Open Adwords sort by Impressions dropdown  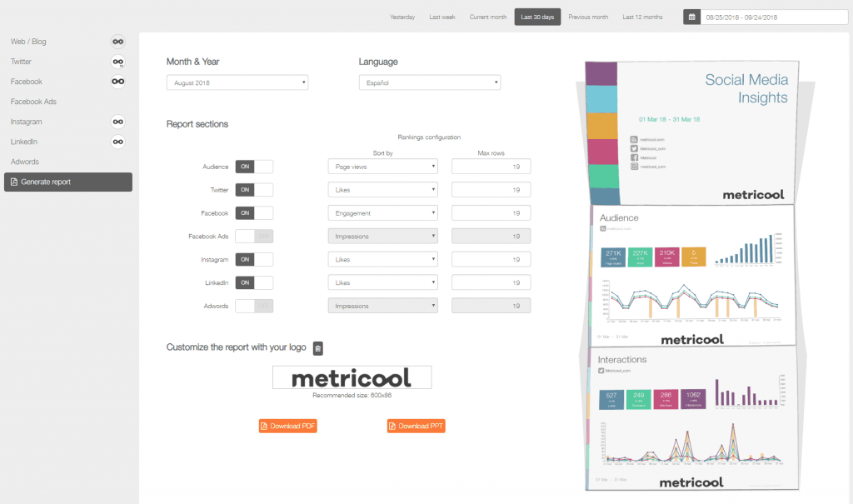(383, 306)
